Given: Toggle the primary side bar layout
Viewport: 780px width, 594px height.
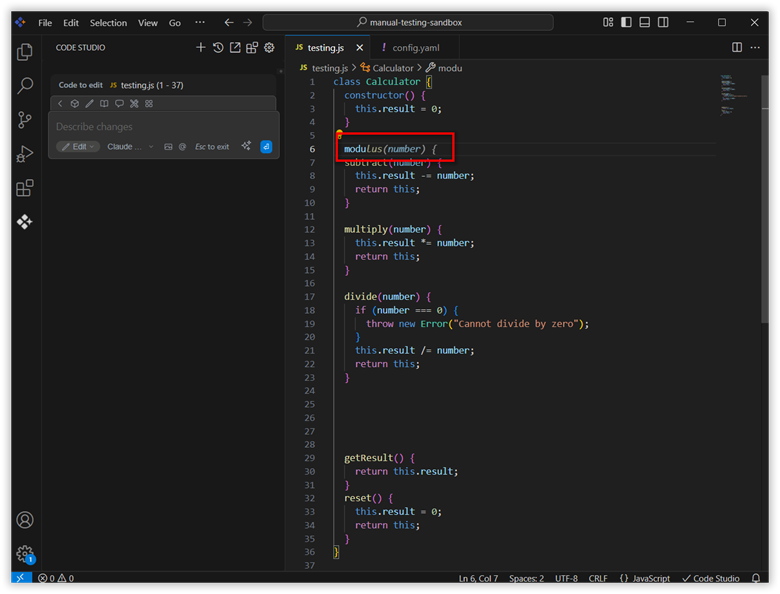Looking at the screenshot, I should click(x=627, y=22).
